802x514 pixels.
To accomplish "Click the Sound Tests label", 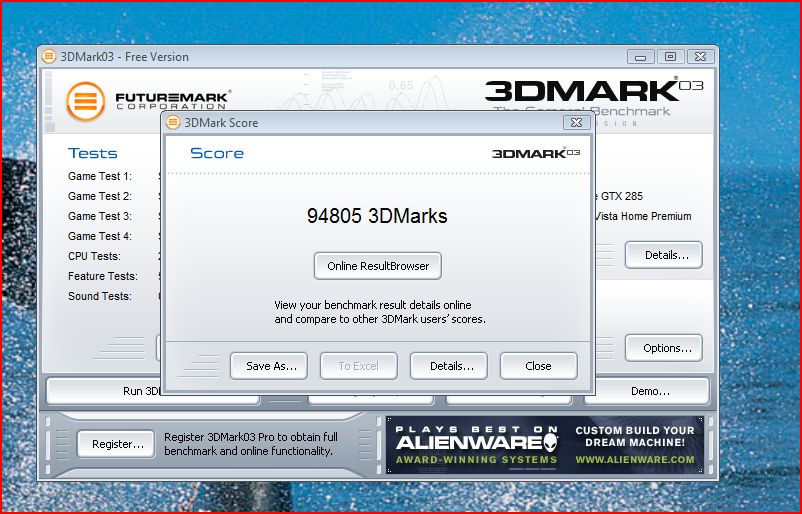I will [100, 296].
